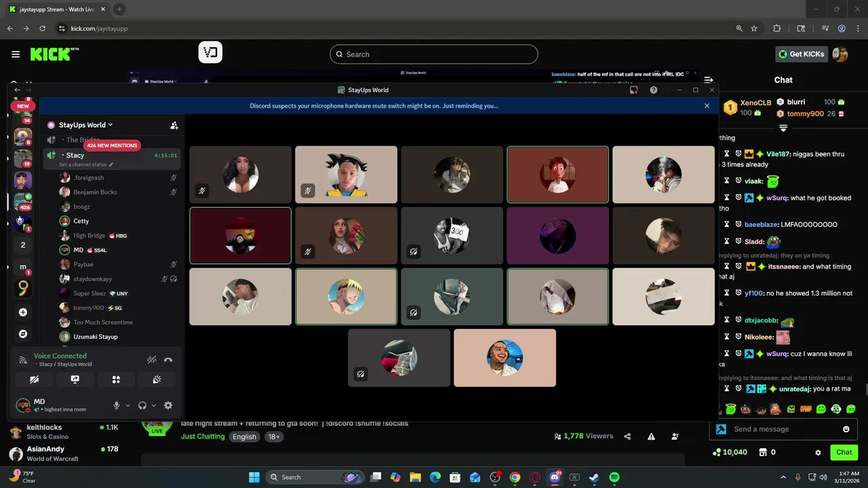Open MD user profile panel

click(60, 405)
